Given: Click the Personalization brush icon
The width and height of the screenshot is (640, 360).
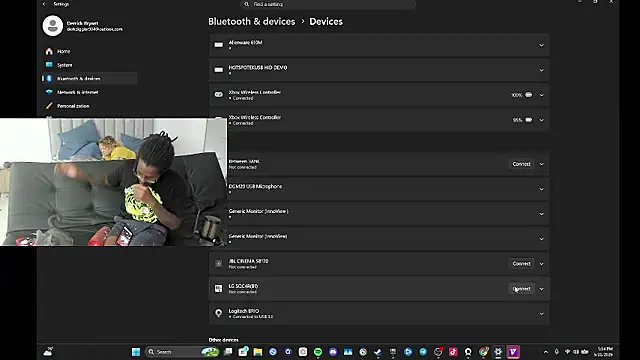Looking at the screenshot, I should (49, 106).
